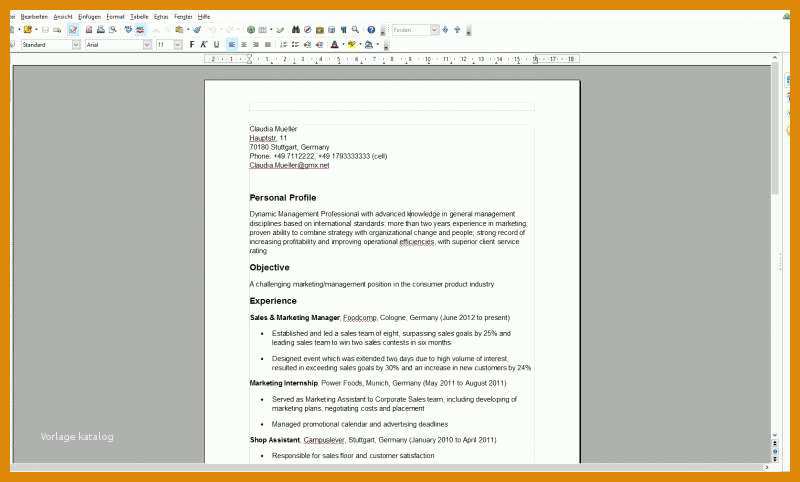800x482 pixels.
Task: Click the find next arrow button
Action: 445,30
